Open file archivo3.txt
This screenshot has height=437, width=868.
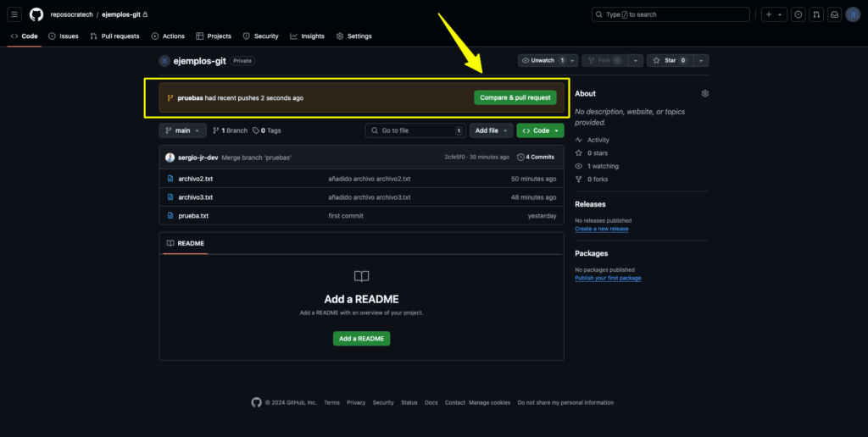[196, 197]
